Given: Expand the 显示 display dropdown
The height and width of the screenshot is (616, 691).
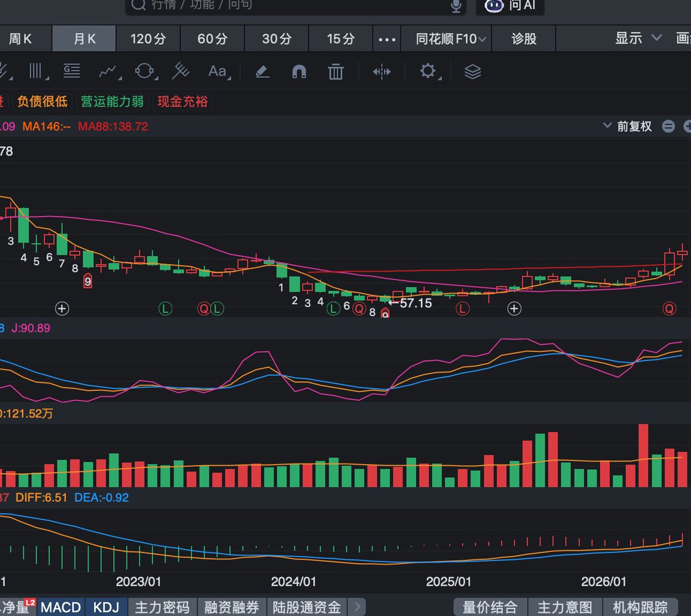Looking at the screenshot, I should coord(638,38).
